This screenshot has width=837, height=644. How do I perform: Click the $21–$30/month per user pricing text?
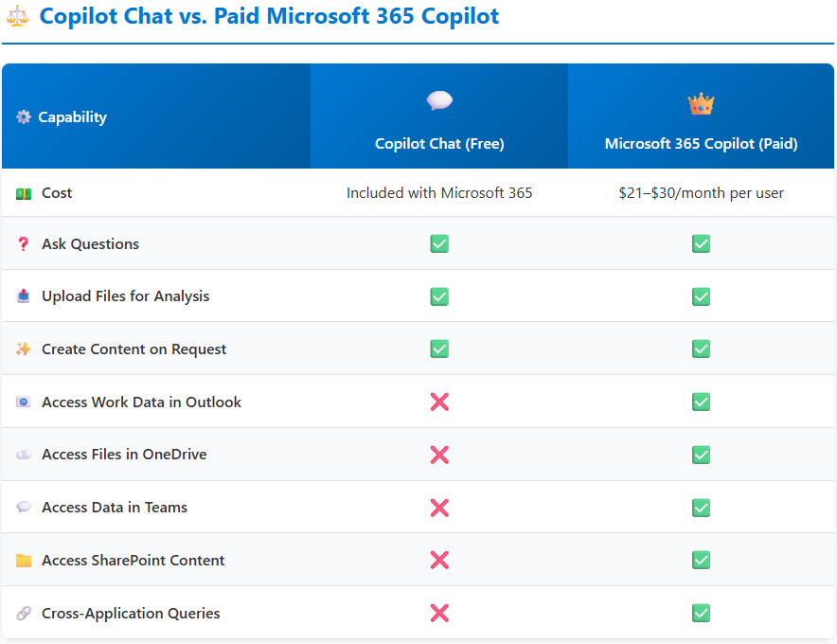pos(700,192)
